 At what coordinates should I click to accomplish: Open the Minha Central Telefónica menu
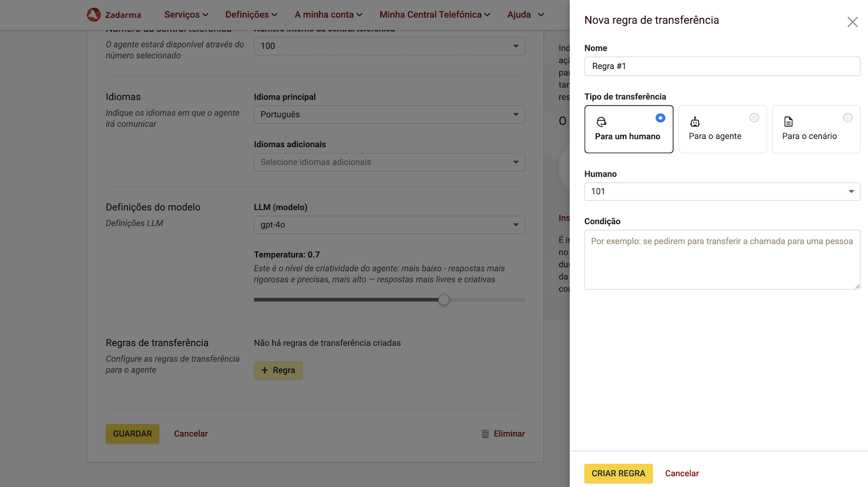(x=435, y=15)
